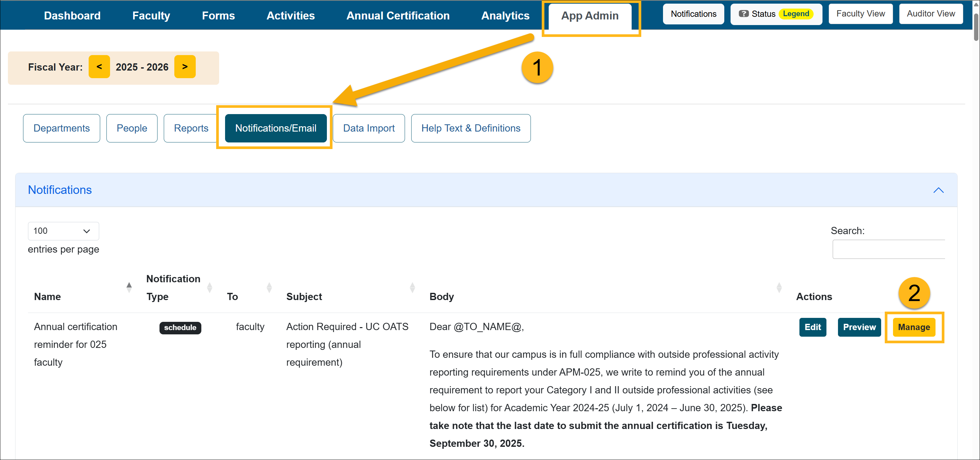This screenshot has height=460, width=980.
Task: Edit the annual certification reminder
Action: point(812,327)
